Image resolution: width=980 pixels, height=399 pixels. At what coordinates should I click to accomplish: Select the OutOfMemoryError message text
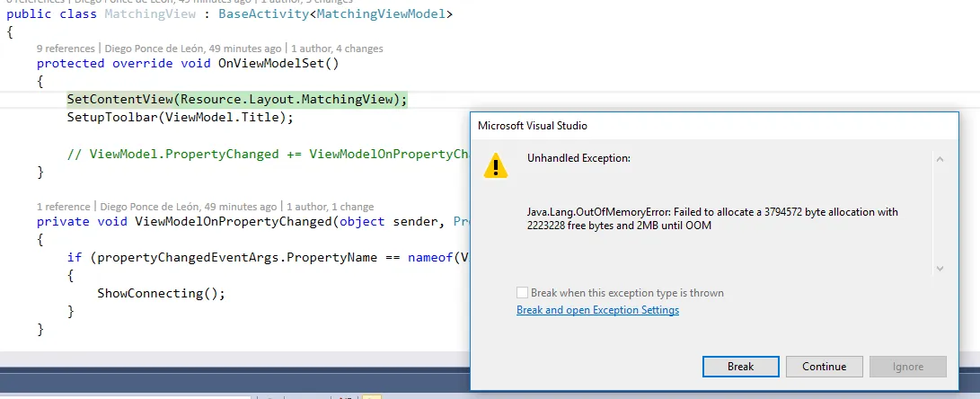click(x=712, y=219)
